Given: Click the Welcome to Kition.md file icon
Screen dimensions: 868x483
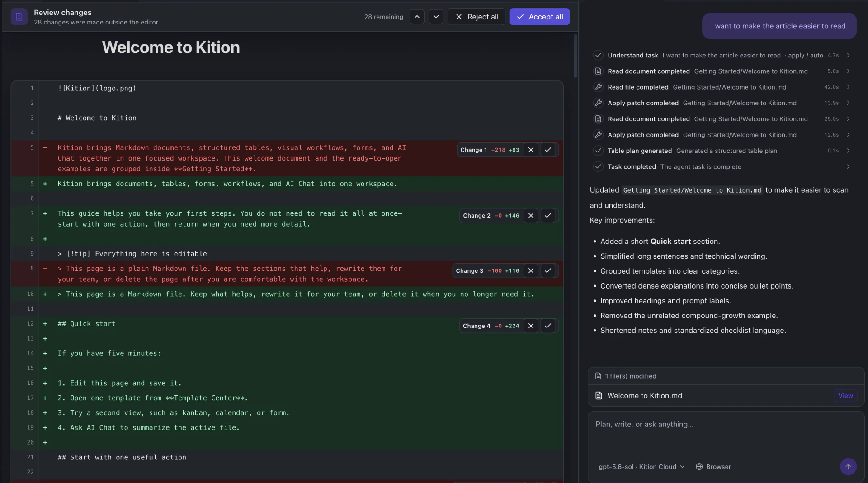Looking at the screenshot, I should click(599, 396).
